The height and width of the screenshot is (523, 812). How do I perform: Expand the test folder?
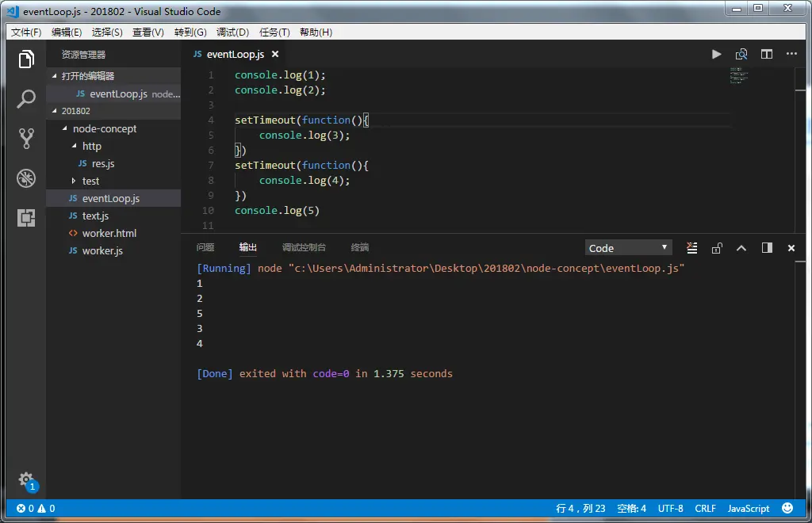coord(90,181)
